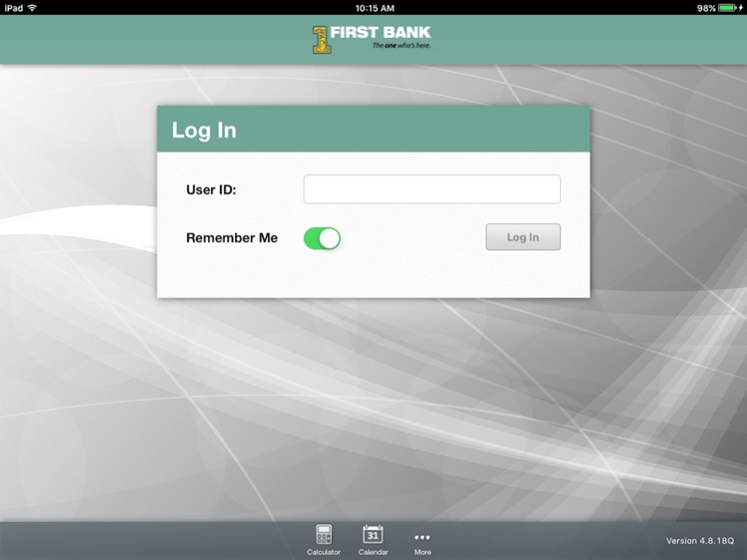Open the More options menu
This screenshot has height=560, width=747.
tap(422, 543)
